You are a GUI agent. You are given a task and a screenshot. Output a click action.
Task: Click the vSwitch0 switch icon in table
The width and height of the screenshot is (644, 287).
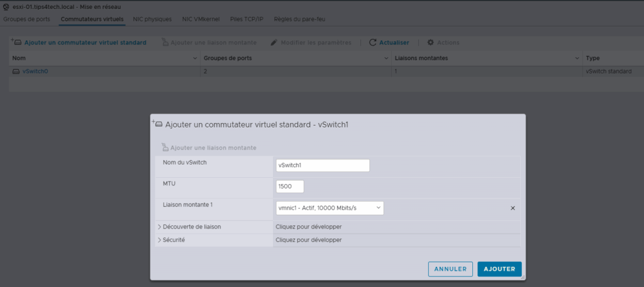pyautogui.click(x=16, y=72)
